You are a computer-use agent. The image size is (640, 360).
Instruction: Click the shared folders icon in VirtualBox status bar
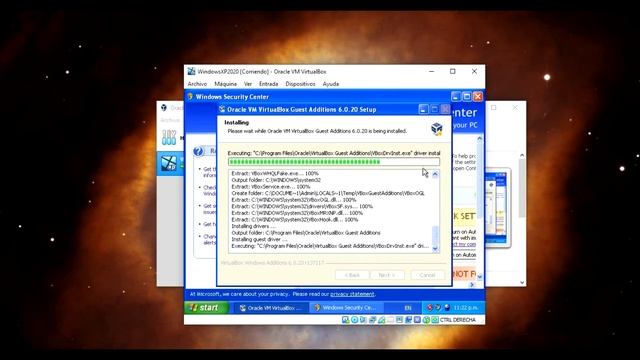click(x=390, y=320)
